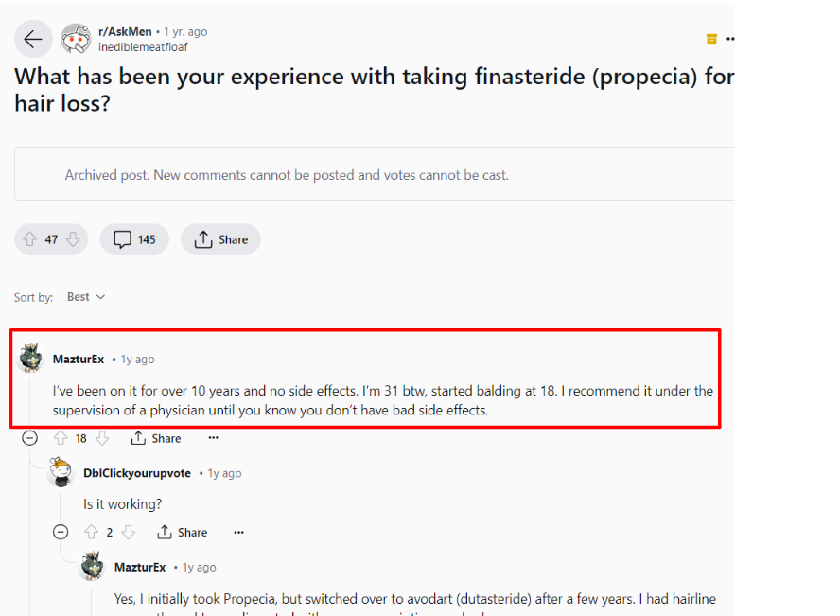840x616 pixels.
Task: Open DblClickyourupvote's user profile
Action: click(x=137, y=473)
